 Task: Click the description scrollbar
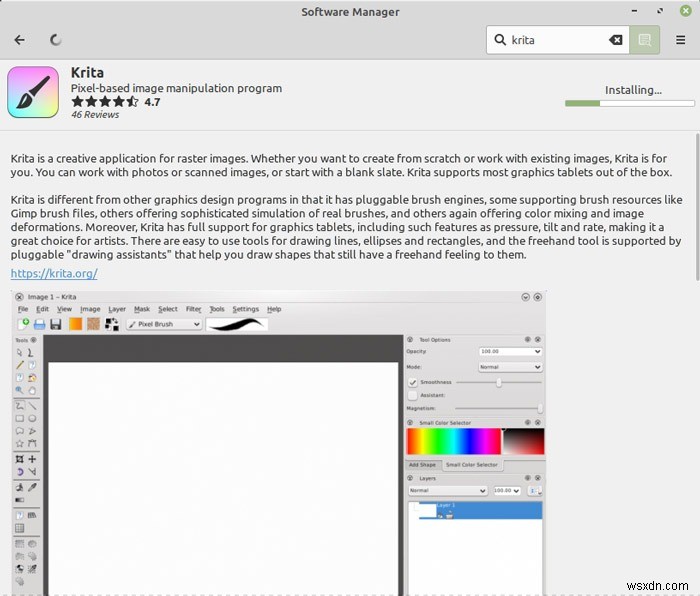697,208
